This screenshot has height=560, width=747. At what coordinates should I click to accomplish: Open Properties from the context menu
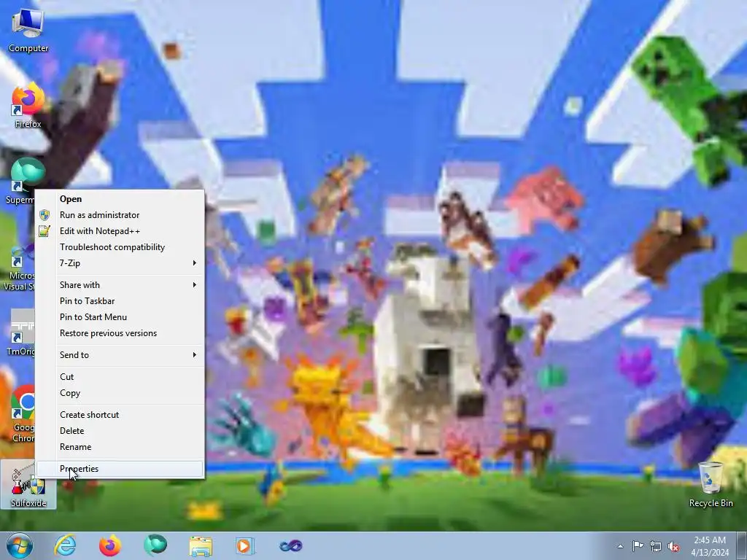pos(120,469)
